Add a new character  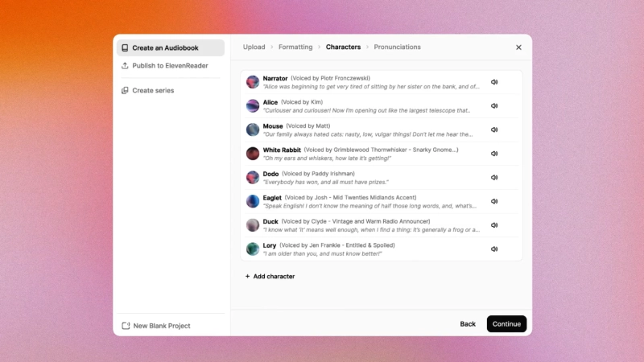[x=270, y=276]
